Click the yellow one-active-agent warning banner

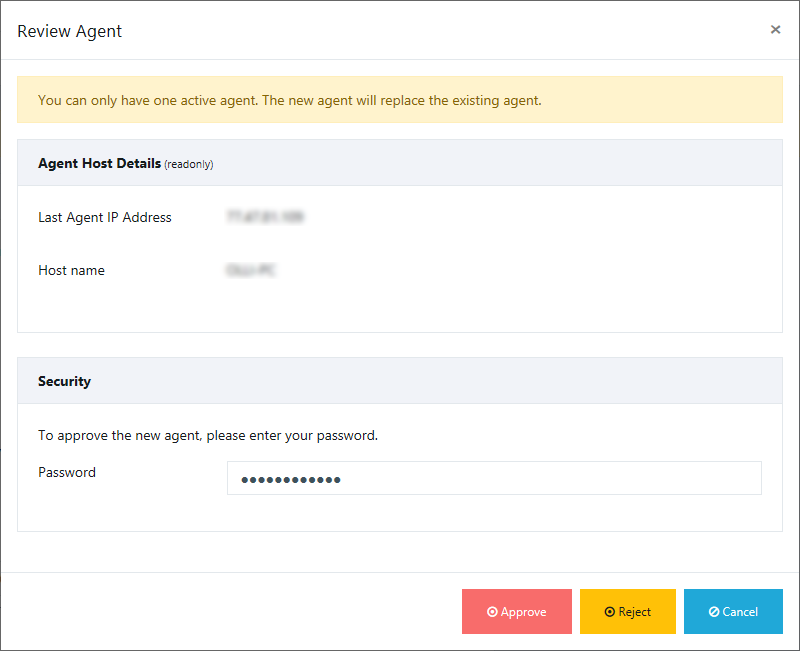coord(400,100)
